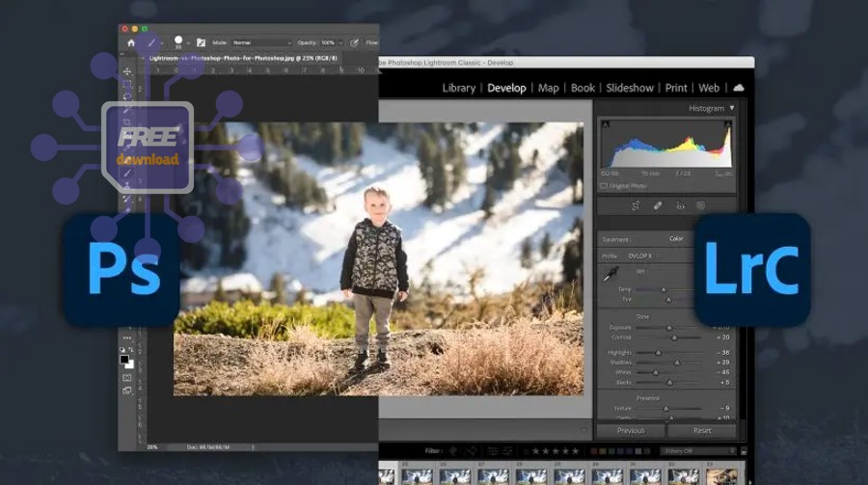The image size is (868, 485).
Task: Collapse the Histogram panel triangle
Action: (x=732, y=108)
